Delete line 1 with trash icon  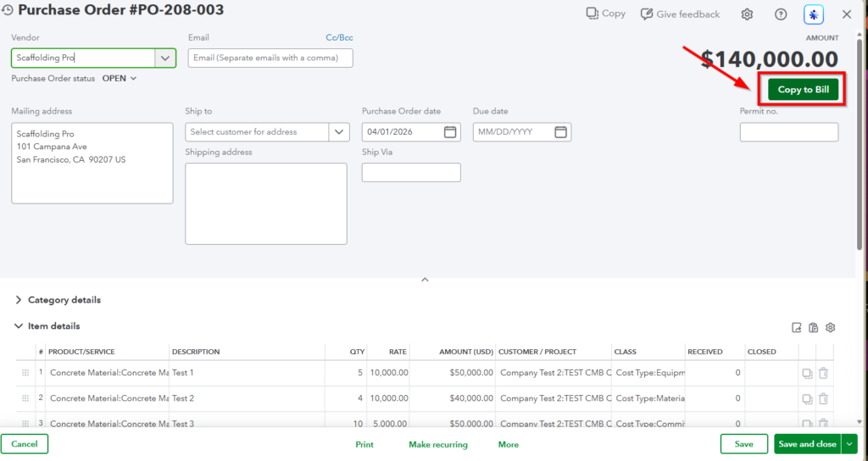[x=823, y=373]
